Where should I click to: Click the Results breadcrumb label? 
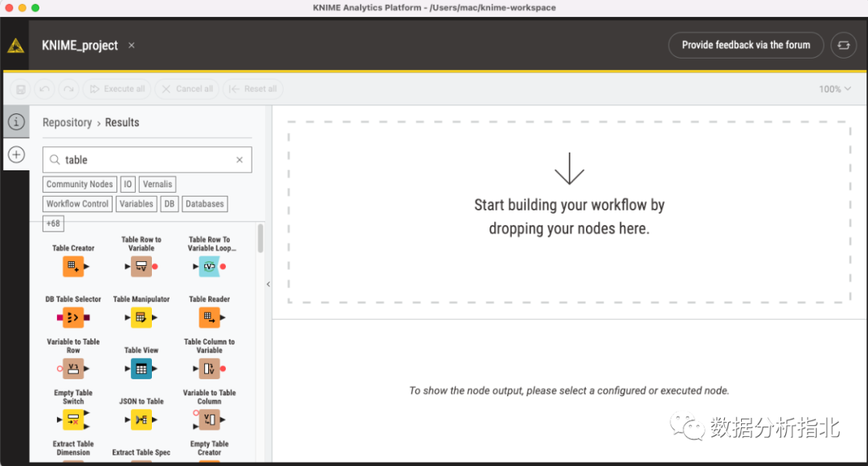click(x=122, y=122)
